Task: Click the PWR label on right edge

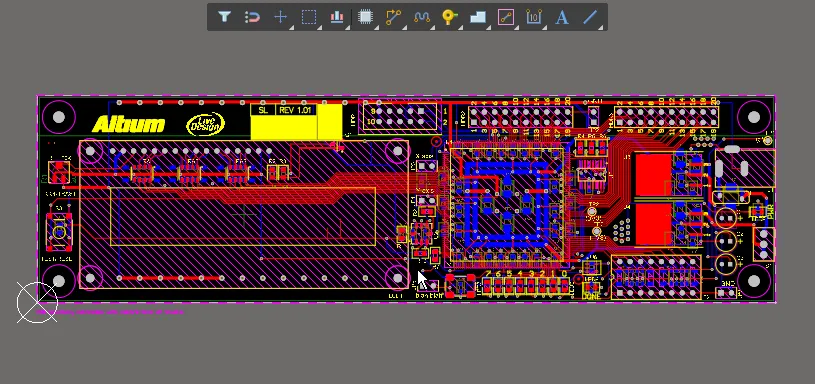Action: point(770,211)
